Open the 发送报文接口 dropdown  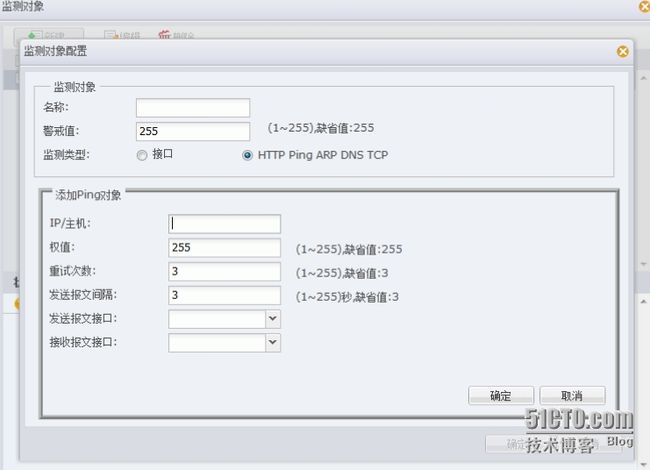tap(272, 319)
